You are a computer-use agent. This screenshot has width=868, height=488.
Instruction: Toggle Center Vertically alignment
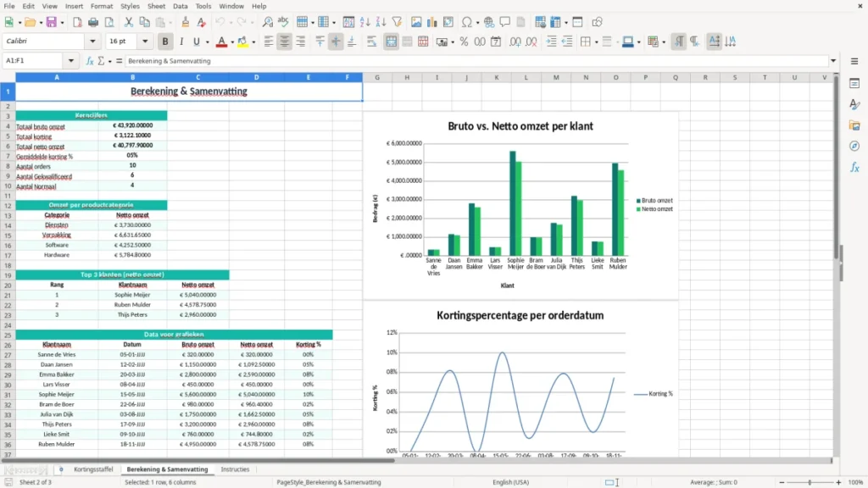(x=336, y=42)
